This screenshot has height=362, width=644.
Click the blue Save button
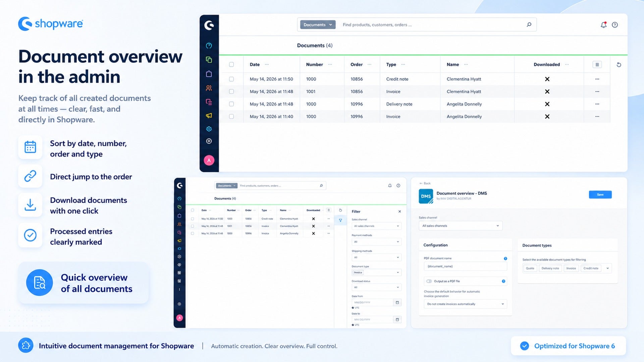[x=600, y=194]
